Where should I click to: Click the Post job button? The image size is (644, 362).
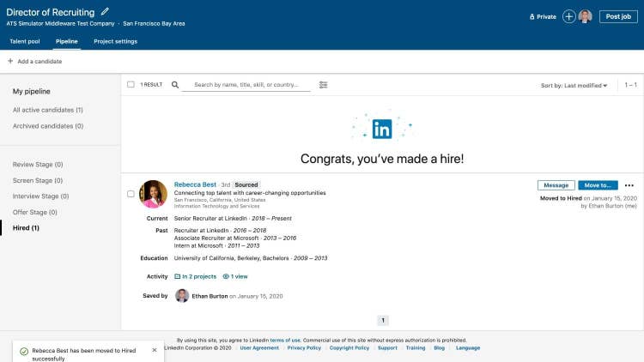click(618, 16)
